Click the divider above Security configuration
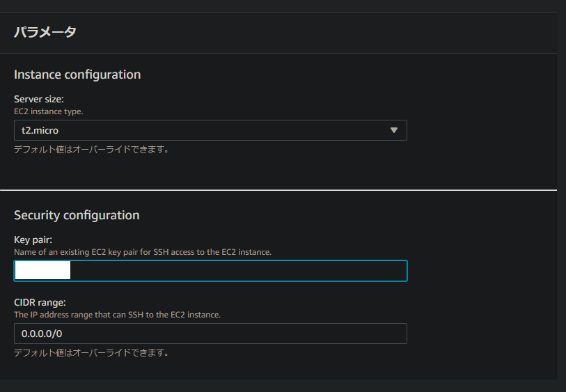 coord(278,189)
